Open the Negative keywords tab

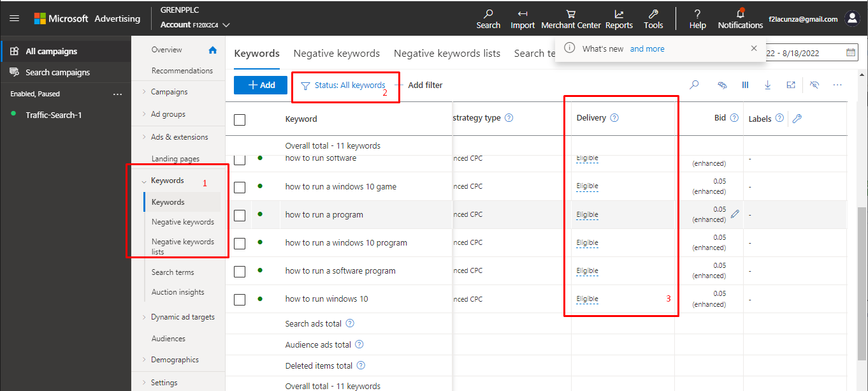(x=336, y=54)
